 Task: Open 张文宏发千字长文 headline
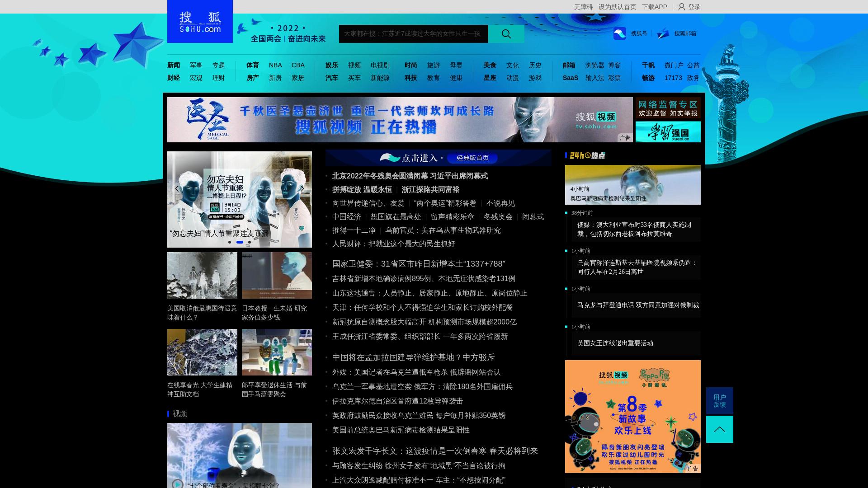click(435, 450)
